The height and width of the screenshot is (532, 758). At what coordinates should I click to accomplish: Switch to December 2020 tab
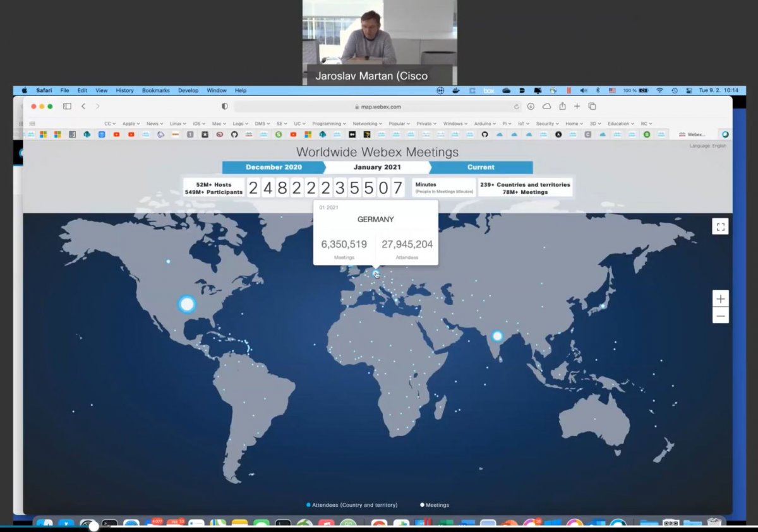(x=274, y=167)
